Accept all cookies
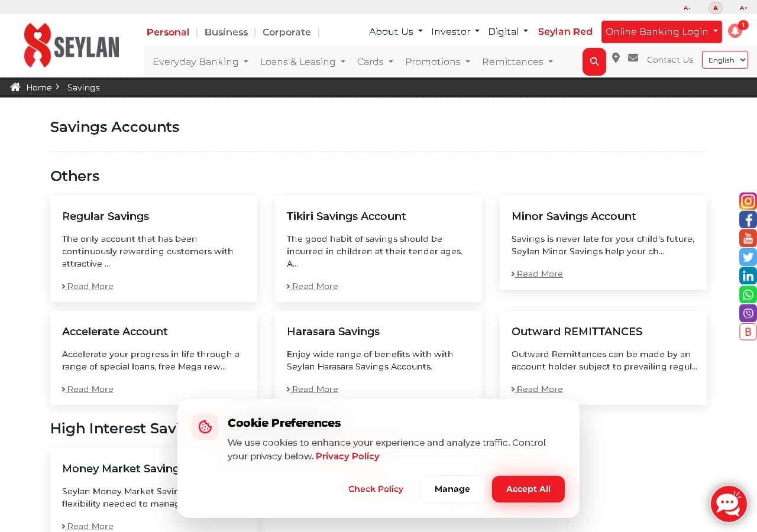 (x=528, y=489)
